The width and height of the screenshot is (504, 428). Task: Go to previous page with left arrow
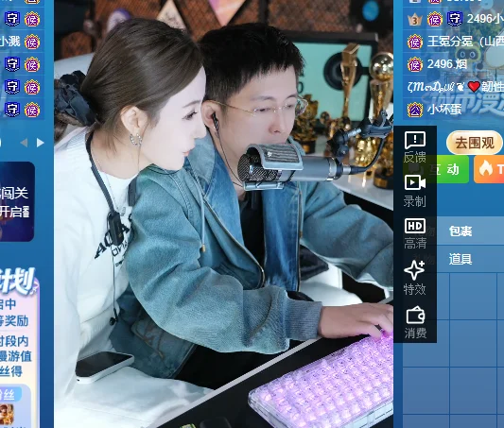(24, 143)
